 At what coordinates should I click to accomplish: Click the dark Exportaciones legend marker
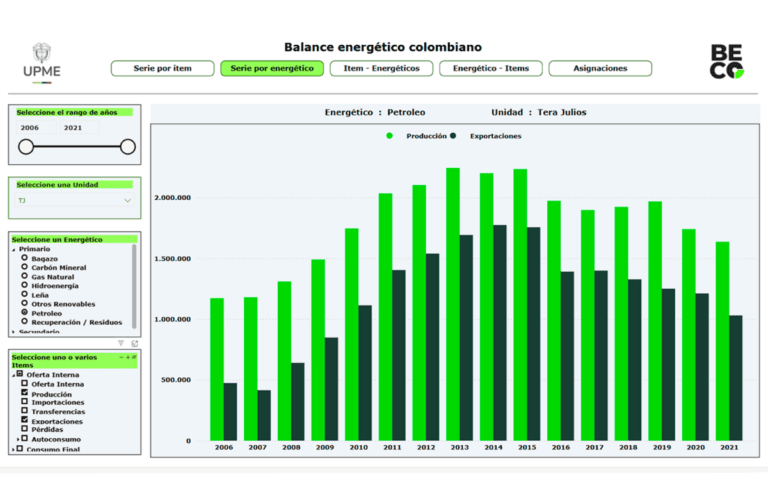(454, 135)
